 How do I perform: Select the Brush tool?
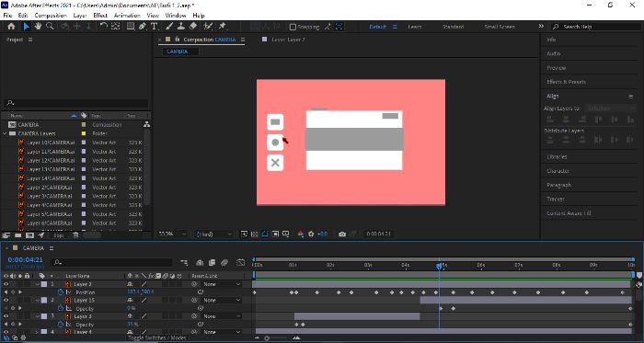click(x=169, y=27)
